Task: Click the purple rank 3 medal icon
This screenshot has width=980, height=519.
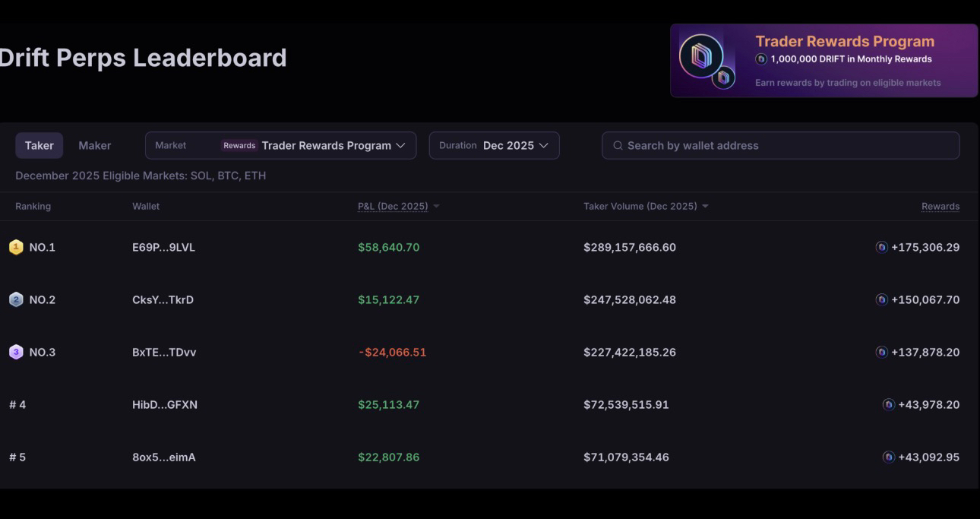Action: 16,352
